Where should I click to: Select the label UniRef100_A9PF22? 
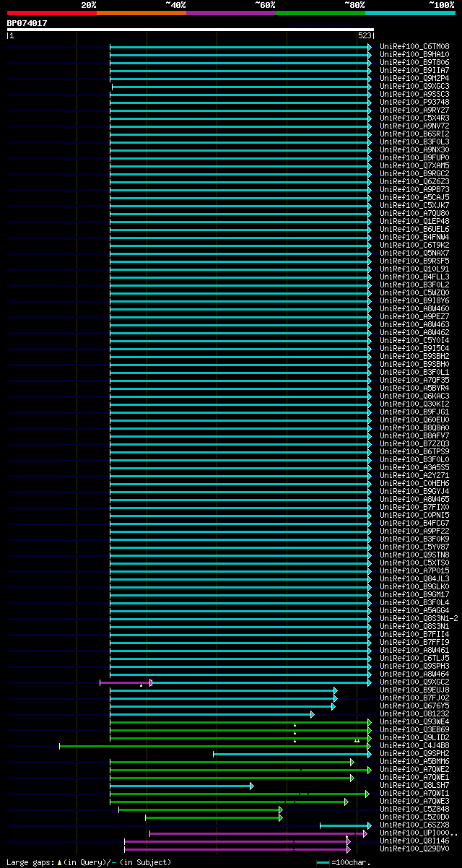click(414, 531)
